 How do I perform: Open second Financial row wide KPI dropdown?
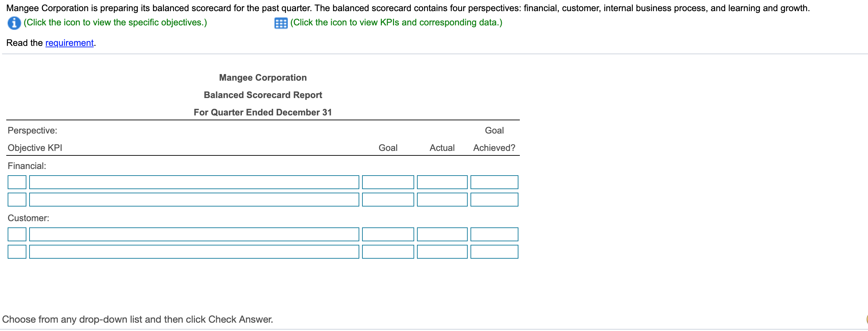click(194, 200)
